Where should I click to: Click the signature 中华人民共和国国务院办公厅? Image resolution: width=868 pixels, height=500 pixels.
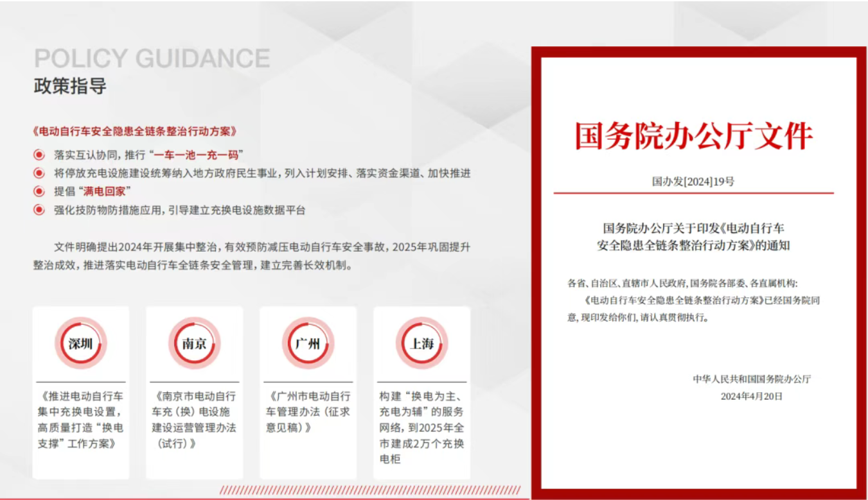point(752,379)
